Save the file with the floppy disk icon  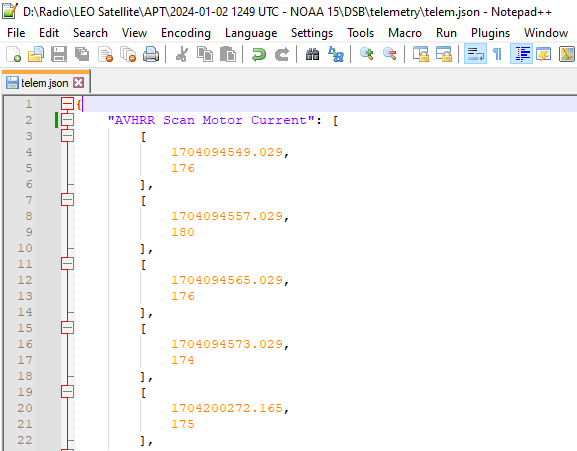click(x=59, y=54)
